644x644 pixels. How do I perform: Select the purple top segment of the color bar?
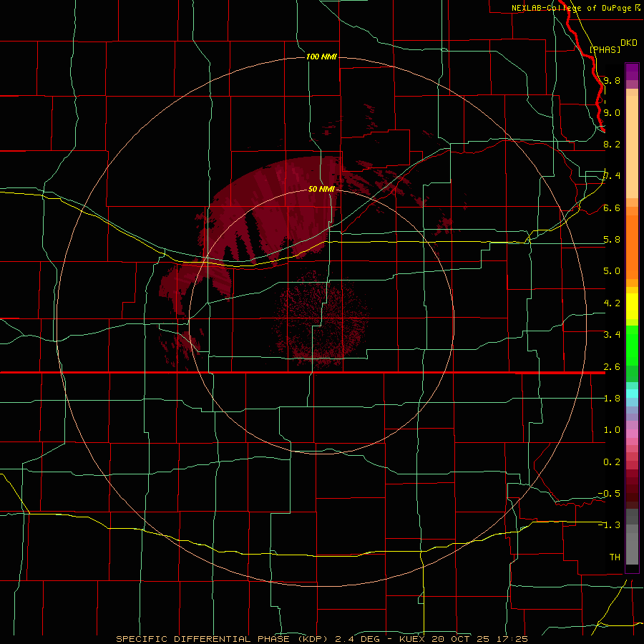point(632,72)
